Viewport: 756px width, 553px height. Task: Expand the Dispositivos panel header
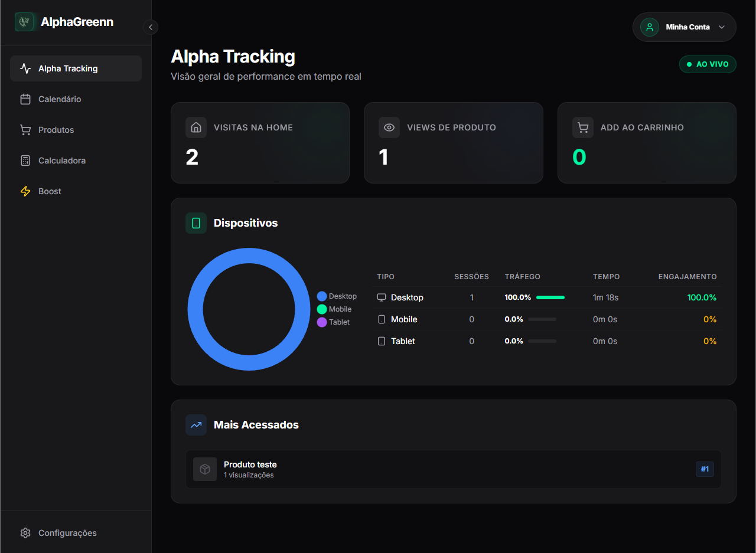[x=246, y=222]
